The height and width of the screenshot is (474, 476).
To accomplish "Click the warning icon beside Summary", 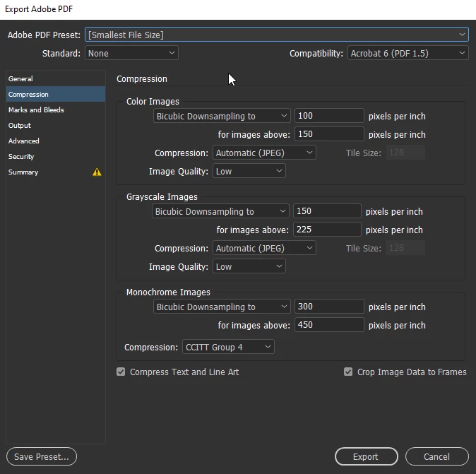I will pos(97,172).
